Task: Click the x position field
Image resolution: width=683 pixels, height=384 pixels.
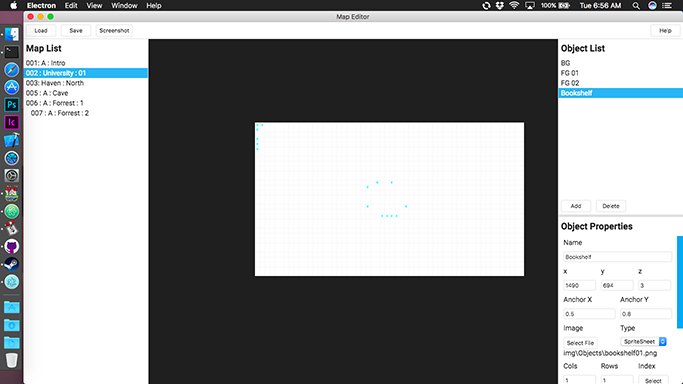Action: tap(579, 286)
